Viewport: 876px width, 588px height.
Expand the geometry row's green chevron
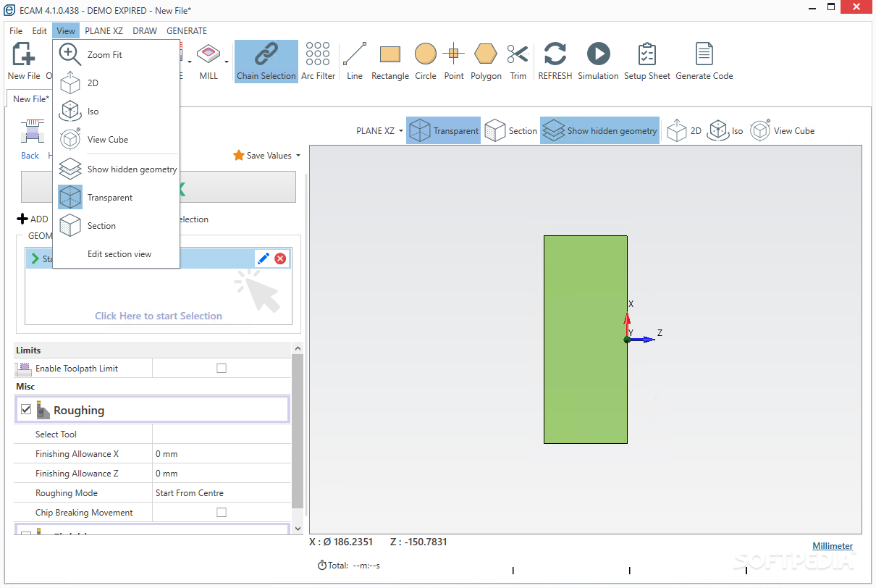[x=35, y=259]
